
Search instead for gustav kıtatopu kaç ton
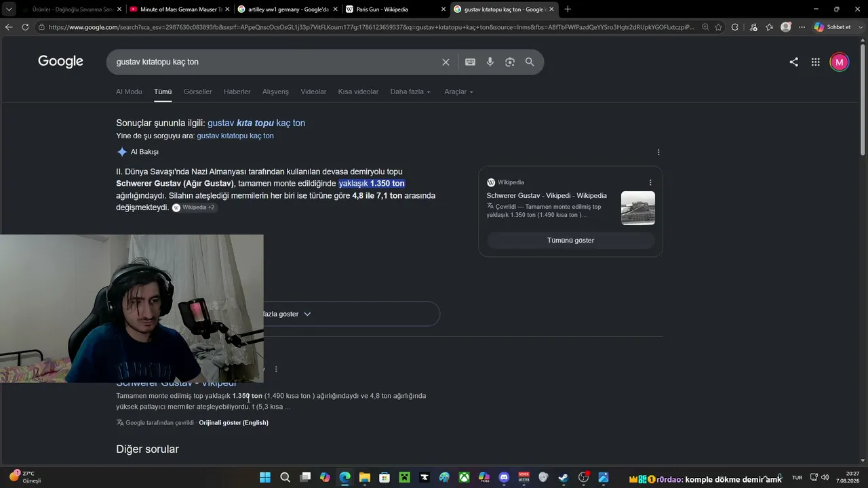tap(235, 136)
